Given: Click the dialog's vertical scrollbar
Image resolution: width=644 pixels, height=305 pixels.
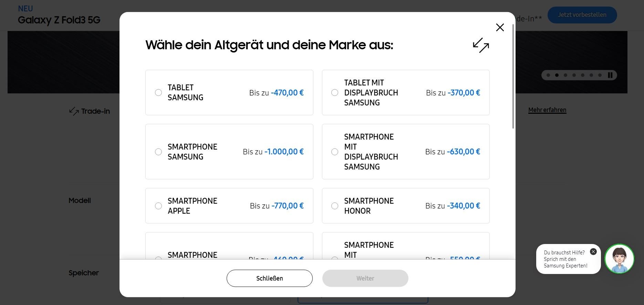Looking at the screenshot, I should point(513,77).
